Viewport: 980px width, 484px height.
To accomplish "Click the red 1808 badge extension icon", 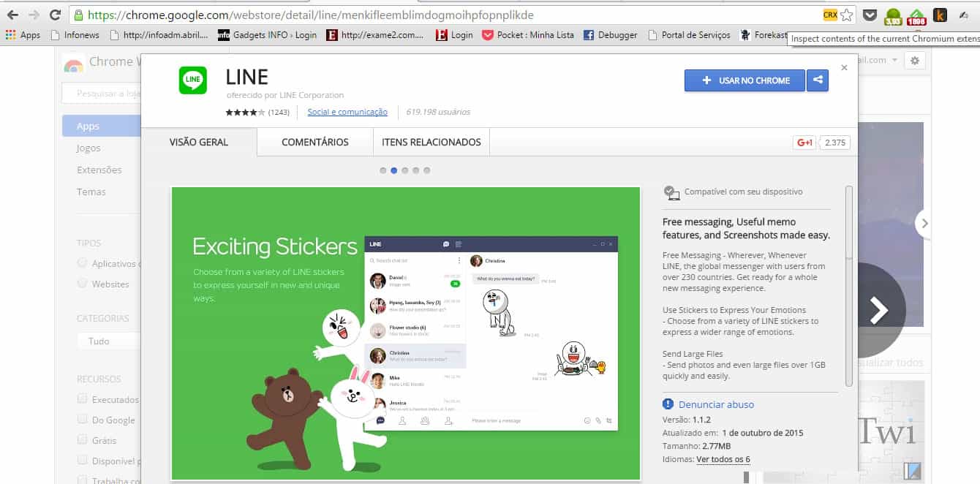I will coord(916,16).
